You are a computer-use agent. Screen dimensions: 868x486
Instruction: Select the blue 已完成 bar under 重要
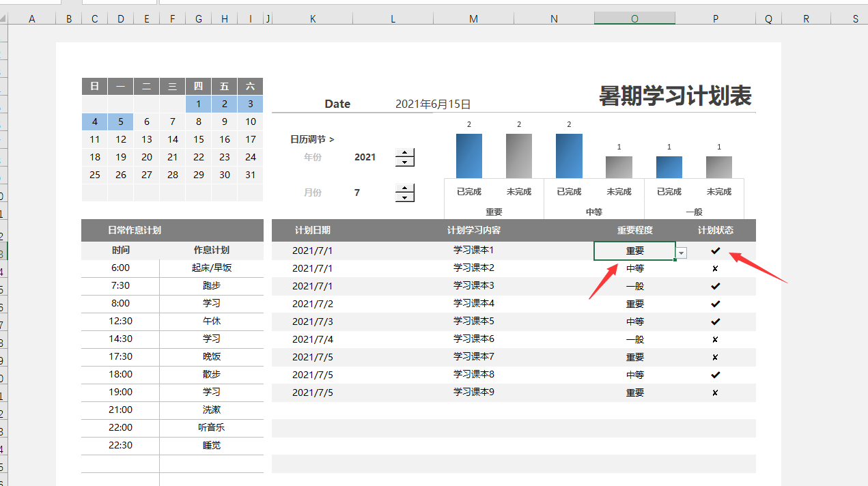pos(469,156)
